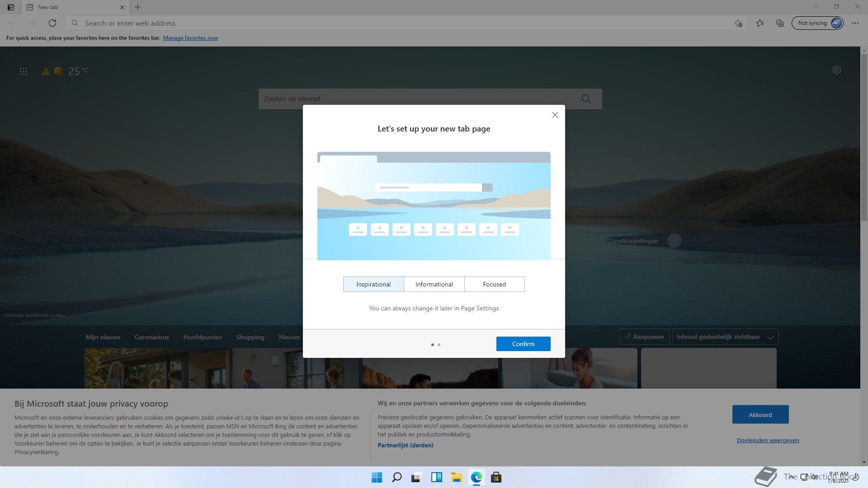This screenshot has width=868, height=488.
Task: Click the Akkoord button
Action: pyautogui.click(x=760, y=414)
